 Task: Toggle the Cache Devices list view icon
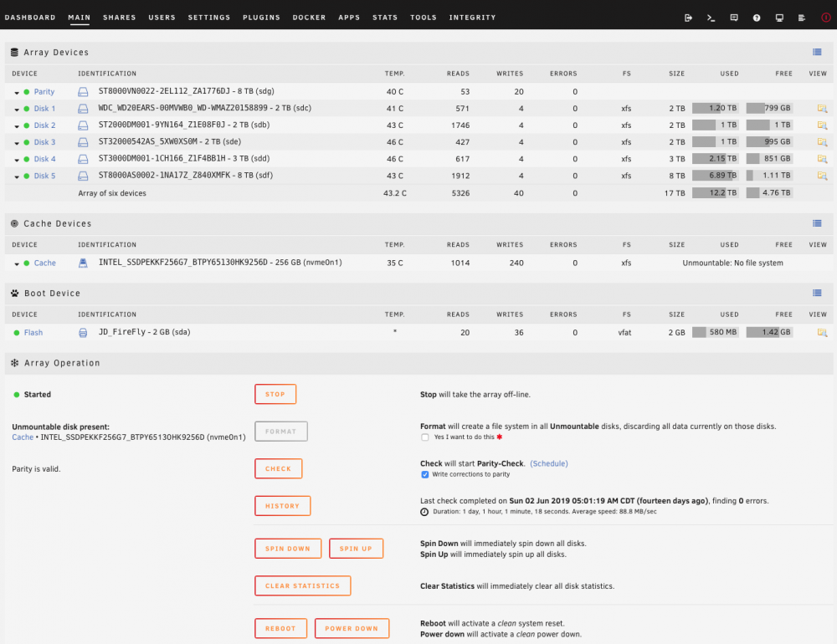pyautogui.click(x=817, y=223)
